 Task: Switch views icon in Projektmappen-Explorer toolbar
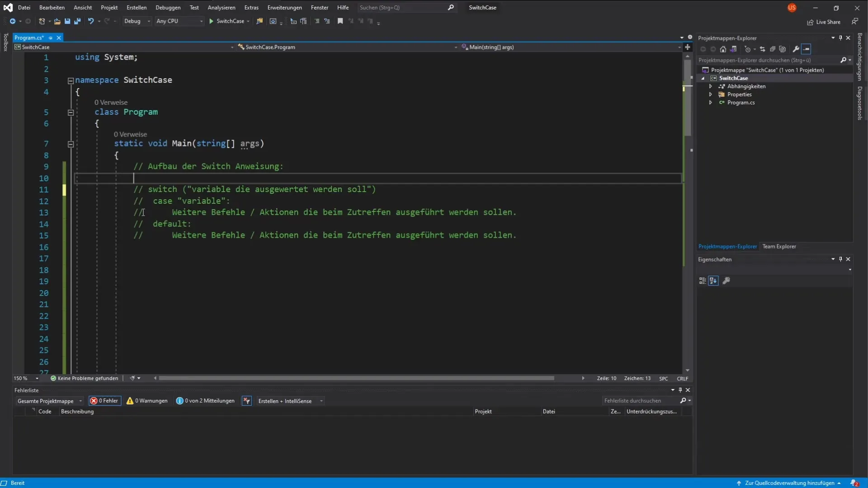733,49
